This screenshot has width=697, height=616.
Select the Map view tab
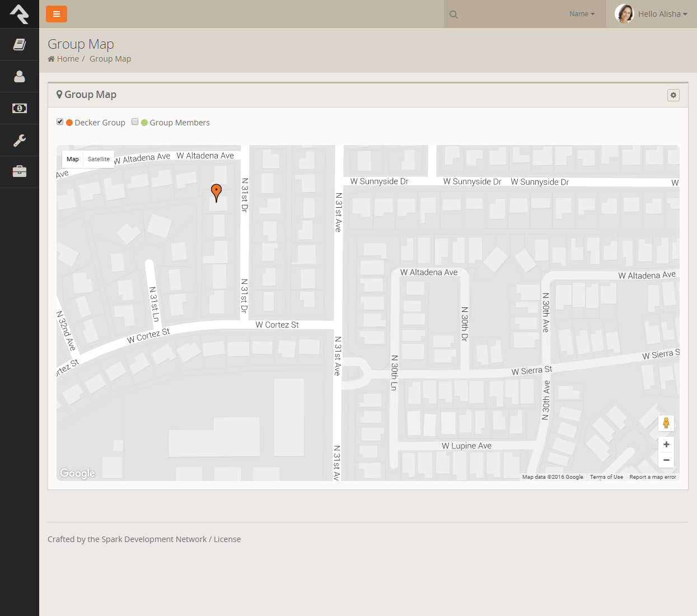click(73, 160)
